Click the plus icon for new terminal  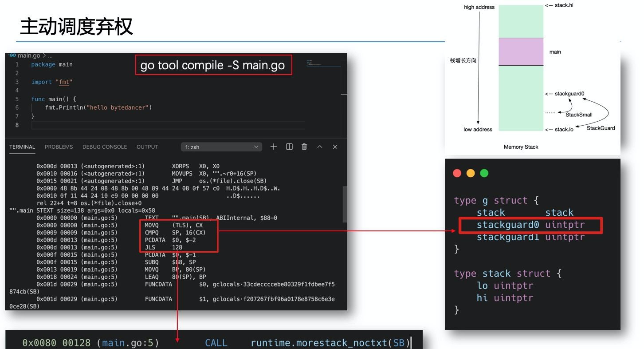point(274,147)
